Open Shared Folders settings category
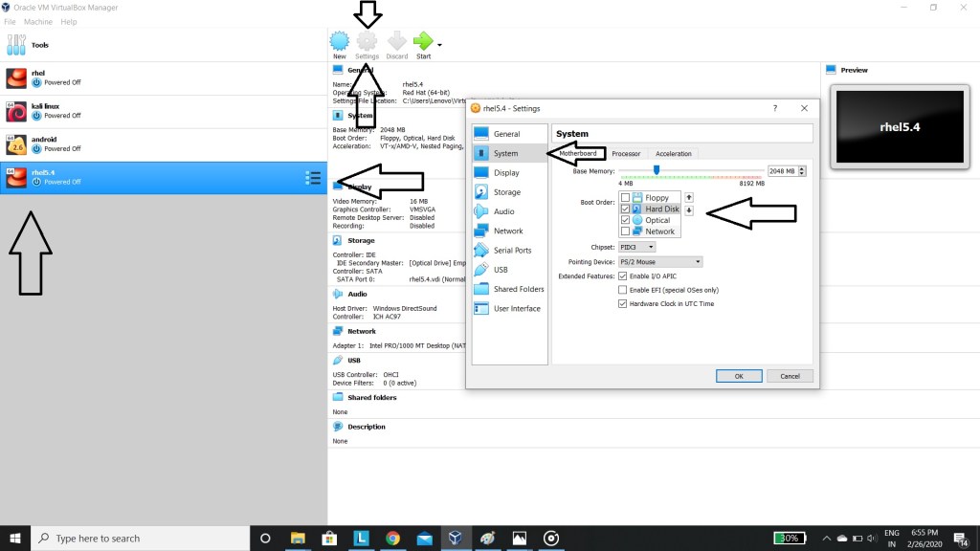 point(518,289)
